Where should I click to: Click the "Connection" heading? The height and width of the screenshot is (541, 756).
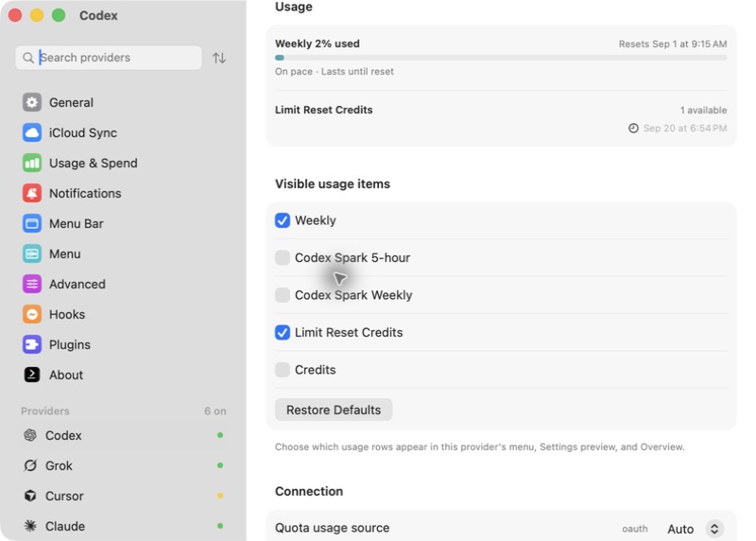(309, 491)
